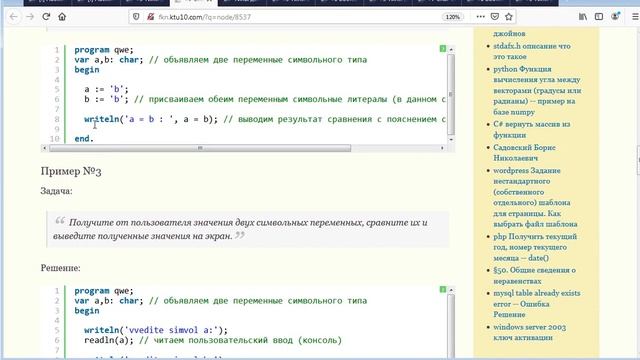This screenshot has width=640, height=360.
Task: Open 'wordpress Задание нестандартного' link
Action: (x=535, y=197)
